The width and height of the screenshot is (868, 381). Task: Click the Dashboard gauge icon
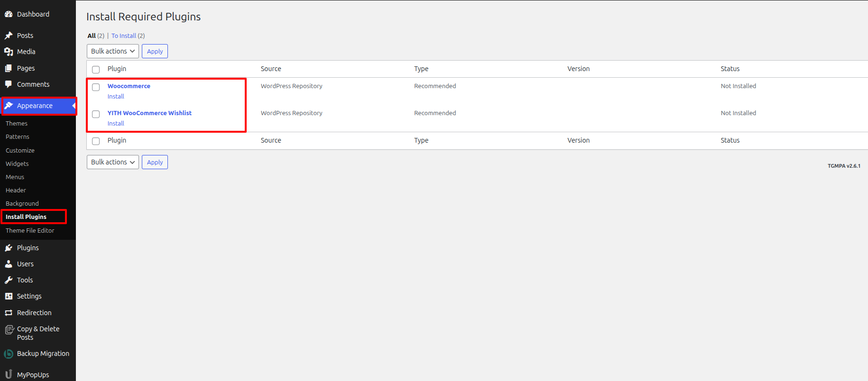pyautogui.click(x=9, y=14)
